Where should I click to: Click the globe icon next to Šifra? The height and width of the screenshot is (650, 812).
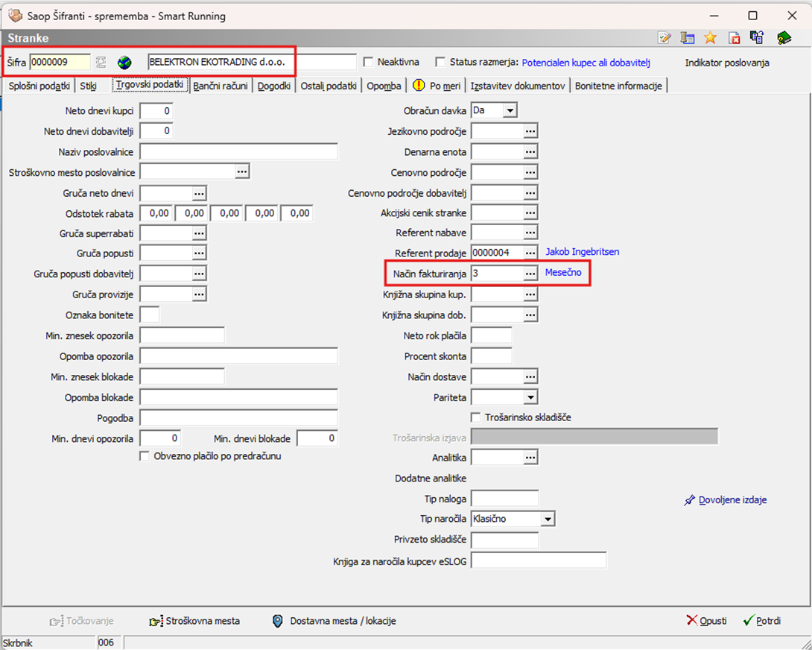click(124, 63)
